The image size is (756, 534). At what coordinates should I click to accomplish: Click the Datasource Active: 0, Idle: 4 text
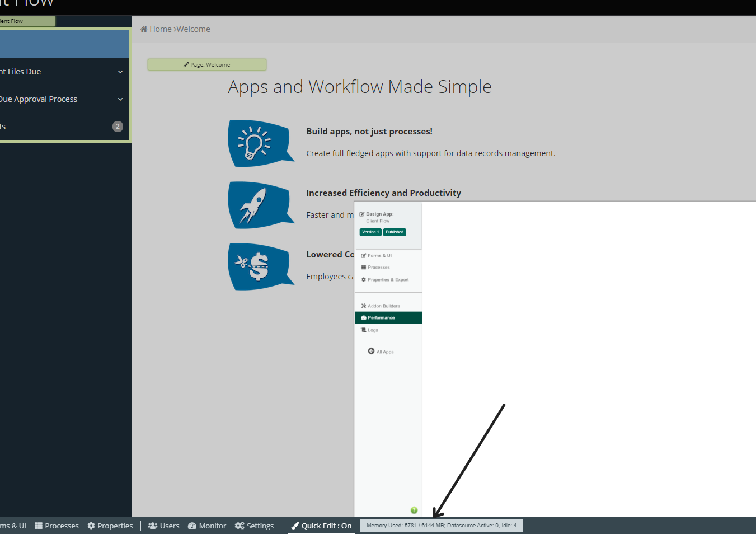[482, 526]
